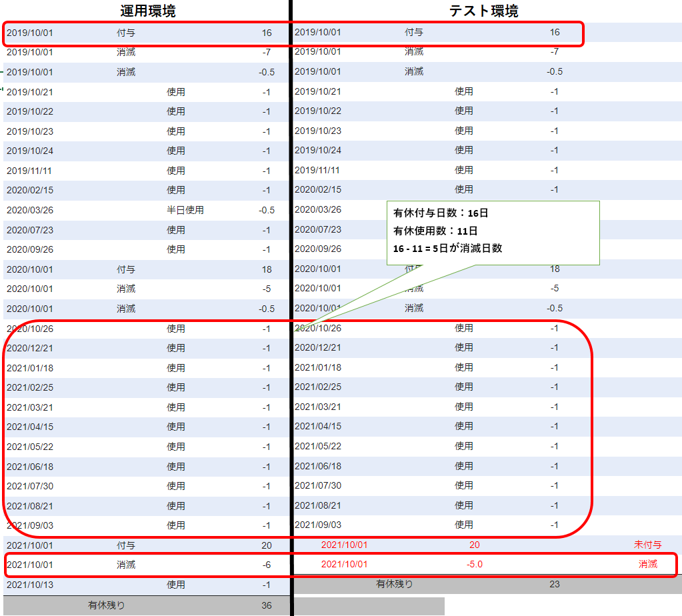Click the テスト環境 column header
Image resolution: width=682 pixels, height=616 pixels.
[484, 11]
